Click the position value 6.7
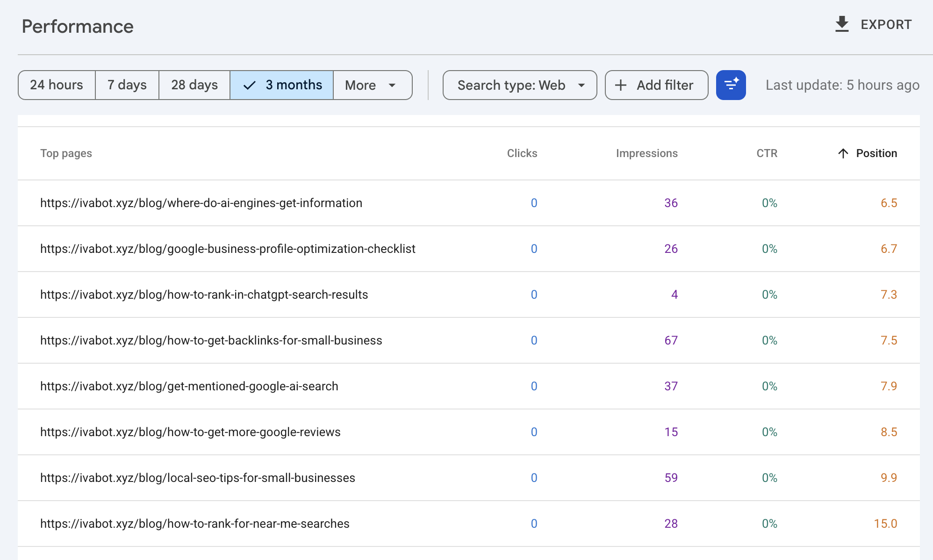Image resolution: width=933 pixels, height=560 pixels. click(x=889, y=249)
